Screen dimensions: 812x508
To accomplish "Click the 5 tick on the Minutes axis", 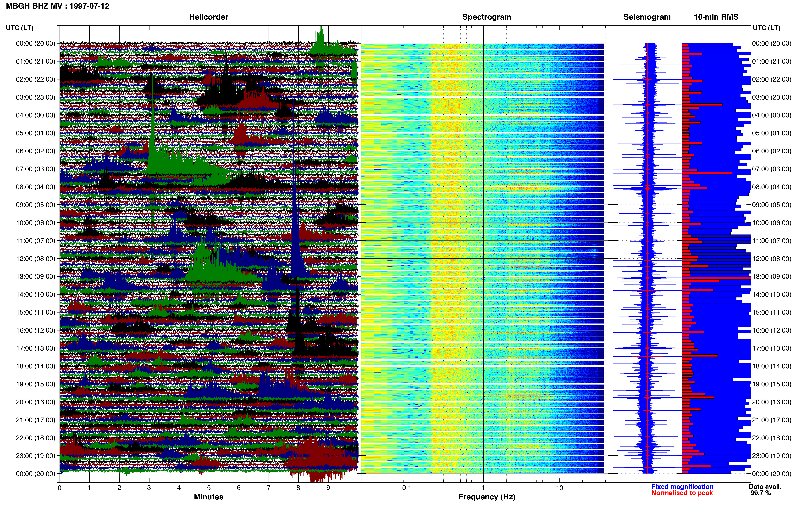I will click(209, 488).
